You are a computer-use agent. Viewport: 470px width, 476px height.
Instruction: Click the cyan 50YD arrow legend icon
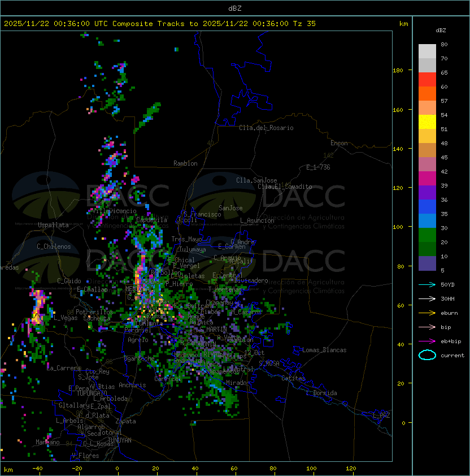point(427,284)
